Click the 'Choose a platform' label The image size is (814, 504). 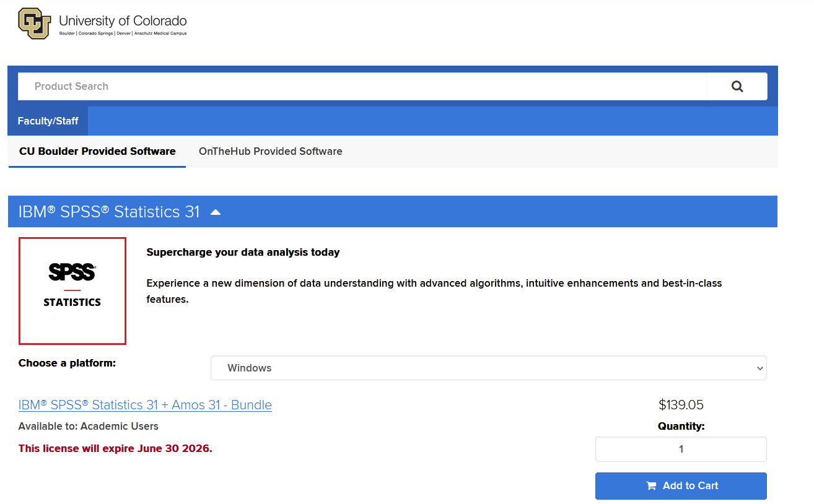[67, 363]
